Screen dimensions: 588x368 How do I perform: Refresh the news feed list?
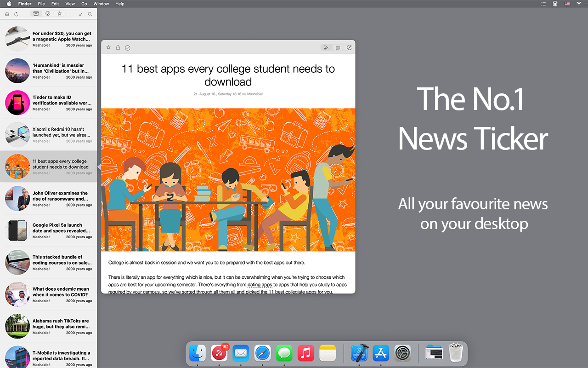[16, 14]
